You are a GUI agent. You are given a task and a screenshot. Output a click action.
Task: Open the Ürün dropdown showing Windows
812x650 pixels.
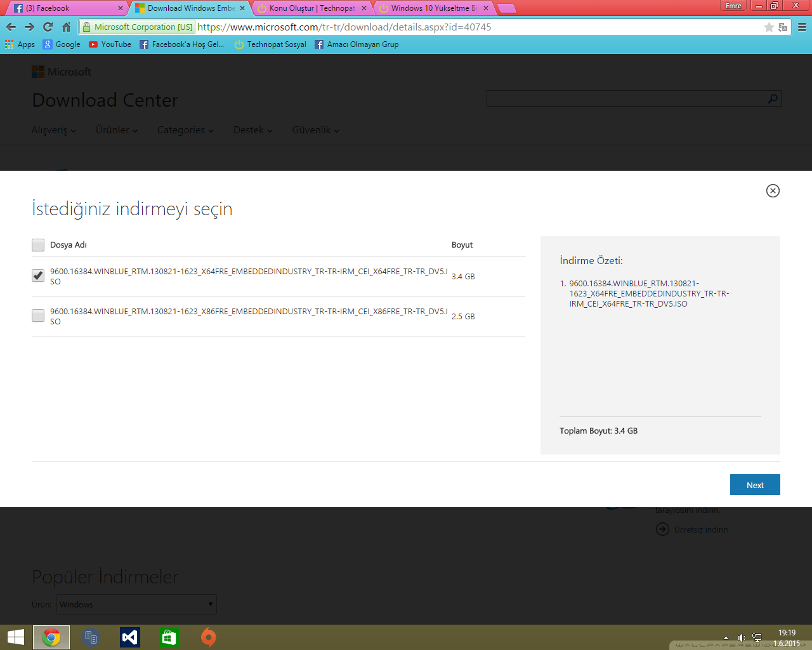(136, 604)
